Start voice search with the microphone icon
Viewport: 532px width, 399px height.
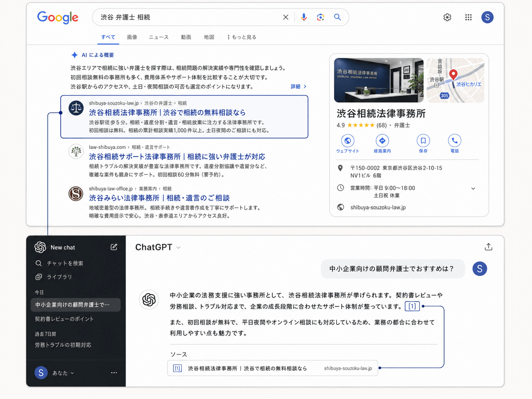pos(304,17)
